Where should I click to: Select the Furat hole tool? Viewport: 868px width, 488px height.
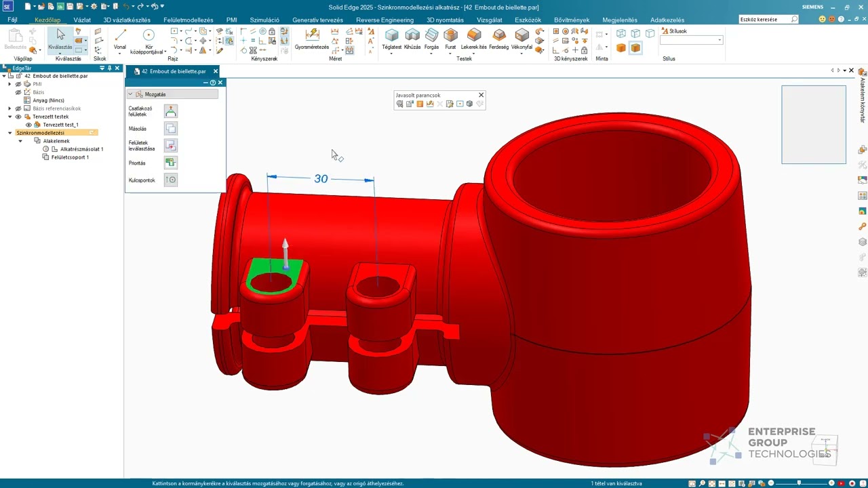[450, 39]
